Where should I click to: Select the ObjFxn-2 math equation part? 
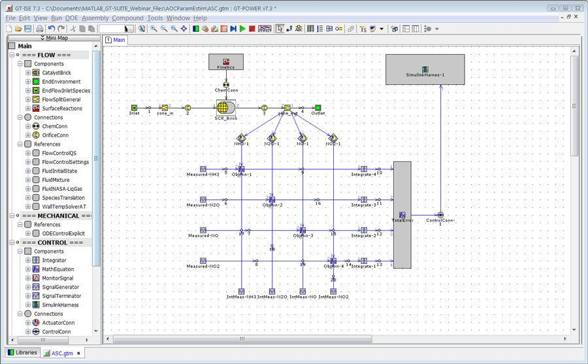[272, 199]
